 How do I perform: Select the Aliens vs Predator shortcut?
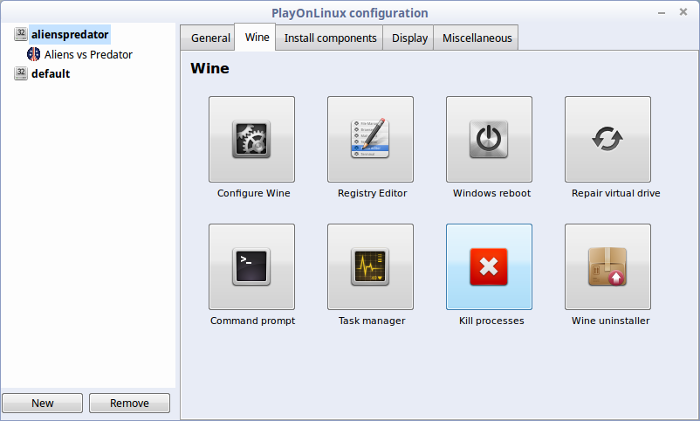click(88, 54)
